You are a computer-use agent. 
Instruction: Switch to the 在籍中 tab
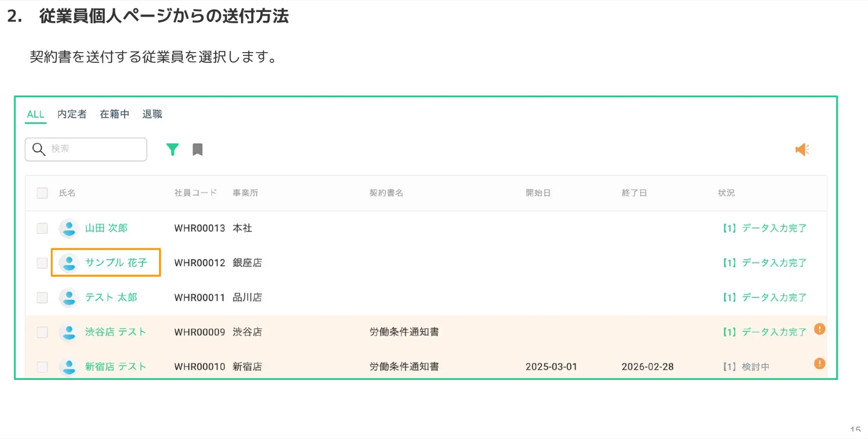pyautogui.click(x=114, y=114)
